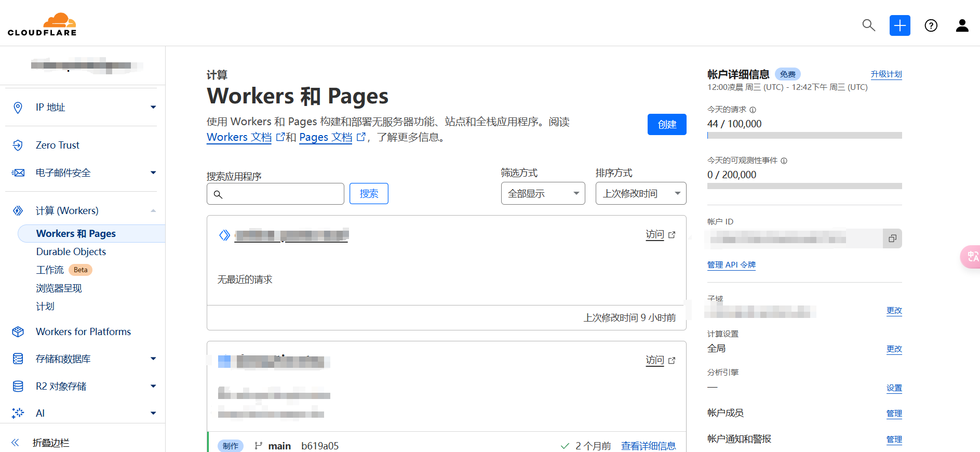Screen dimensions: 980x452
Task: Click the branch icon next to main
Action: (x=258, y=446)
